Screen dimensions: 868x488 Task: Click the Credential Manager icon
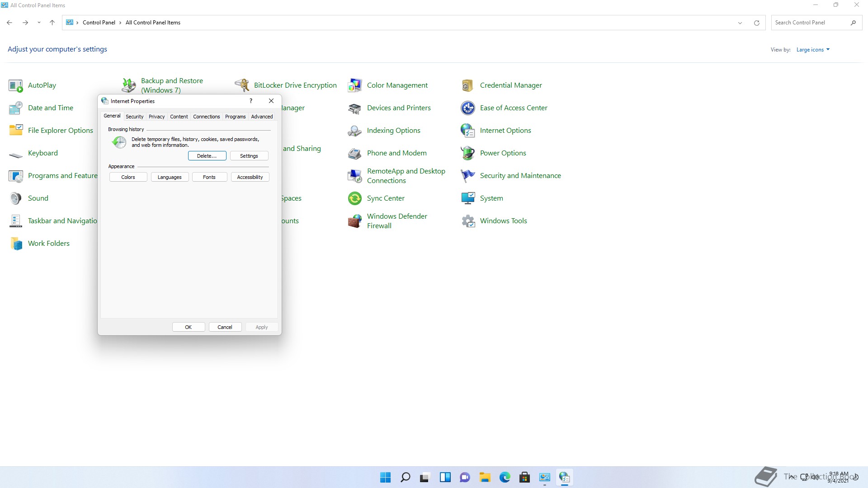tap(468, 85)
